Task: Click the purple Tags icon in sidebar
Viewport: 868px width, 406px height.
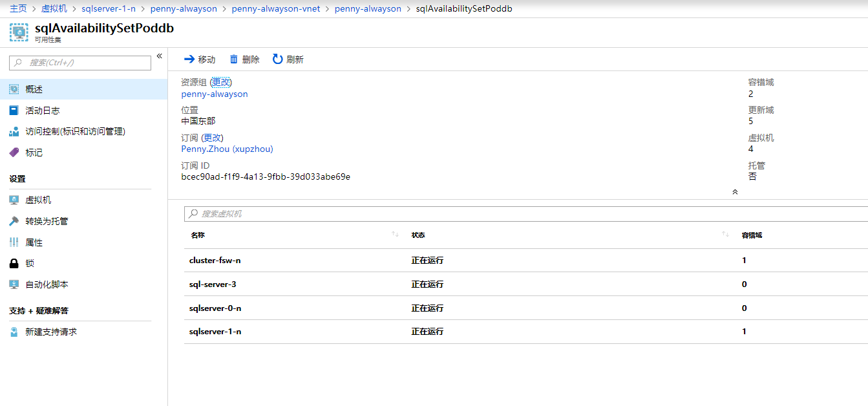Action: point(14,153)
